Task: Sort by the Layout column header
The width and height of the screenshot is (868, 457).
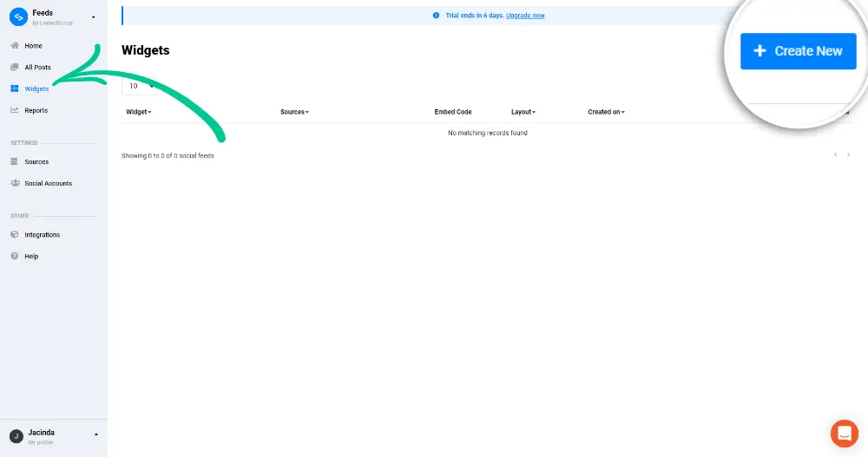Action: [x=523, y=112]
